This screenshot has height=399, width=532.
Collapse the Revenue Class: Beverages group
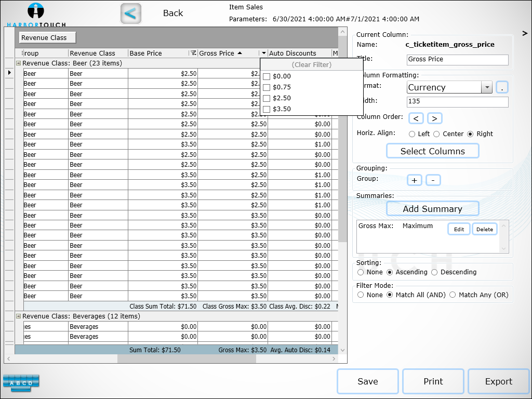click(x=18, y=316)
